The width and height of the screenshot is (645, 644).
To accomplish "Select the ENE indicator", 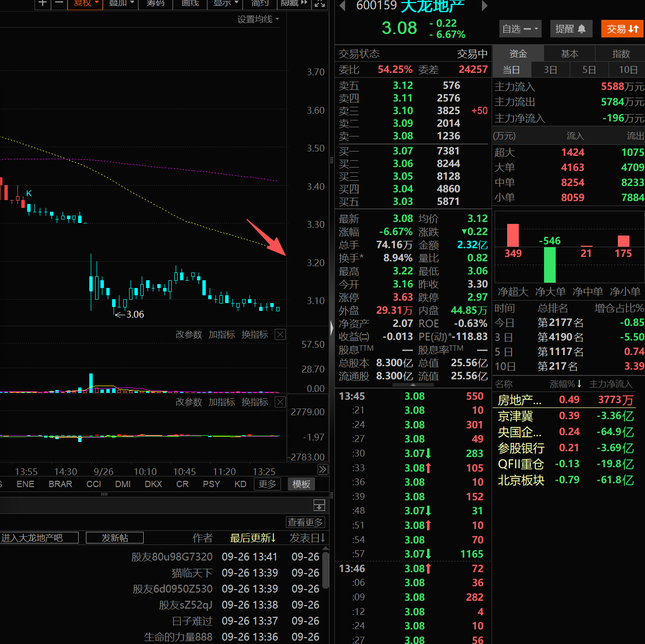I will click(25, 484).
